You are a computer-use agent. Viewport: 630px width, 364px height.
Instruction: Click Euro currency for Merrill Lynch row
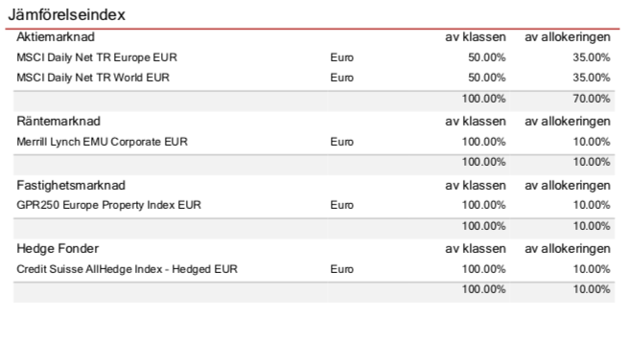[x=342, y=142]
